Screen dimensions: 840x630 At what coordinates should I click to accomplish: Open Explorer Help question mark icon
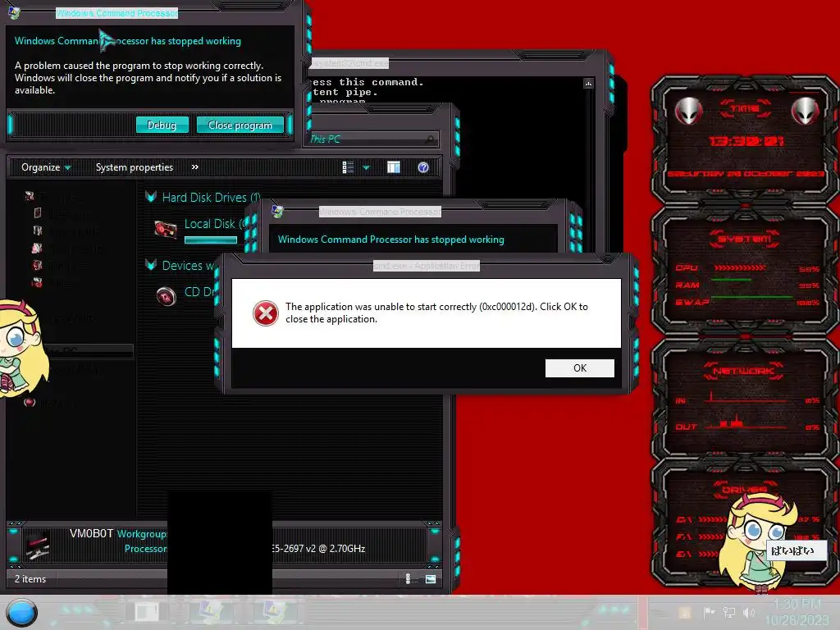[423, 167]
